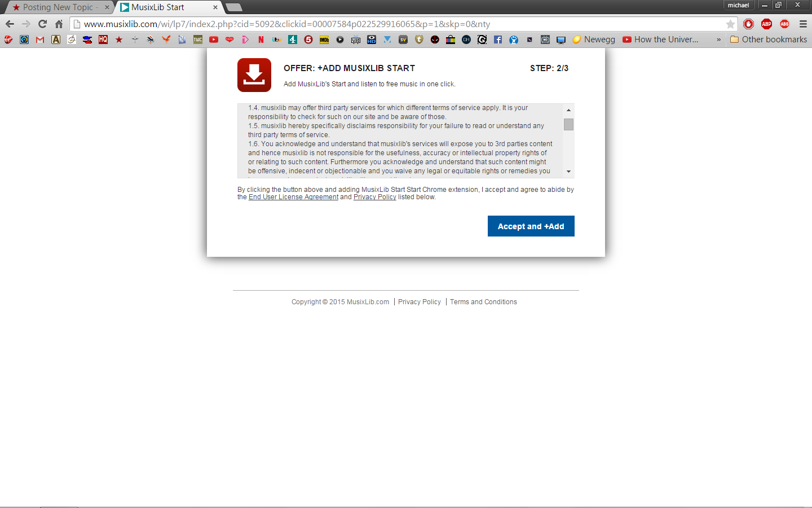
Task: Open the Other bookmarks folder
Action: coord(769,40)
